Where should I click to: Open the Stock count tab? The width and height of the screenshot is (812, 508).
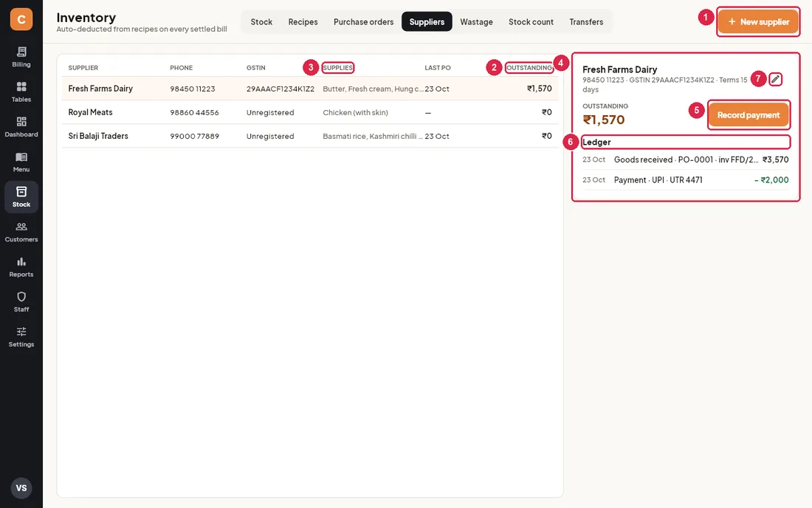click(x=531, y=21)
